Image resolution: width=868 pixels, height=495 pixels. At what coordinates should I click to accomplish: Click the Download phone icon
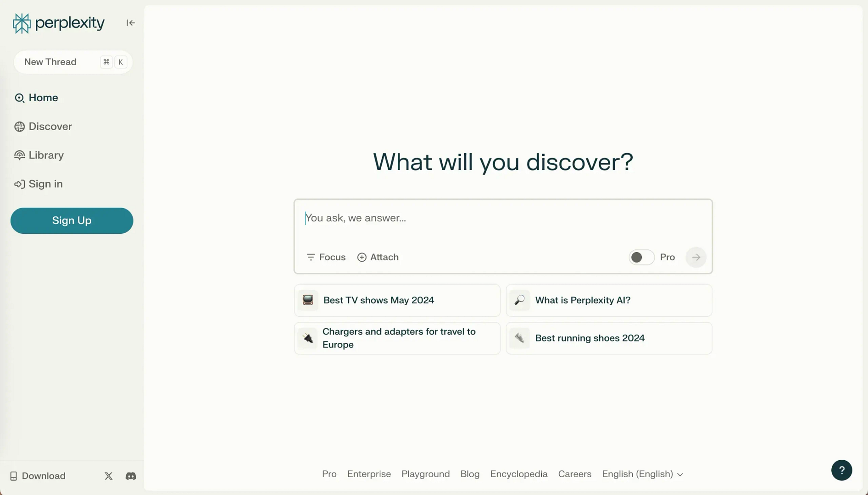click(13, 476)
